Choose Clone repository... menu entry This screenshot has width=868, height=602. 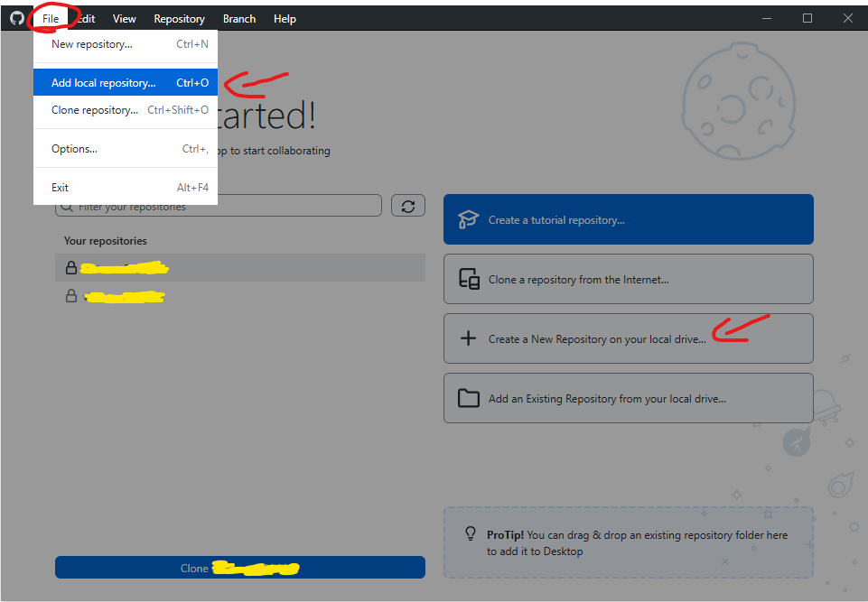(x=126, y=109)
